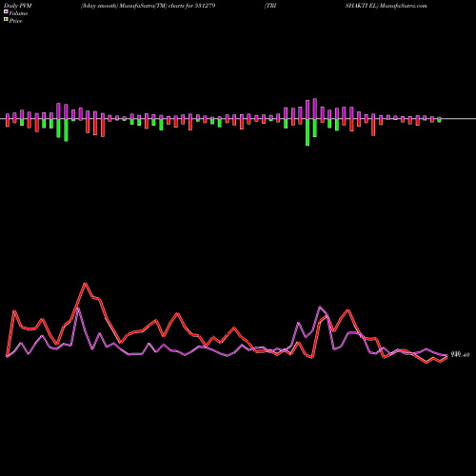Click the '(3day smooth) MunafaSutra(TM) charts for 531279' text
Viewport: 476px width, 476px height.
(x=149, y=6)
